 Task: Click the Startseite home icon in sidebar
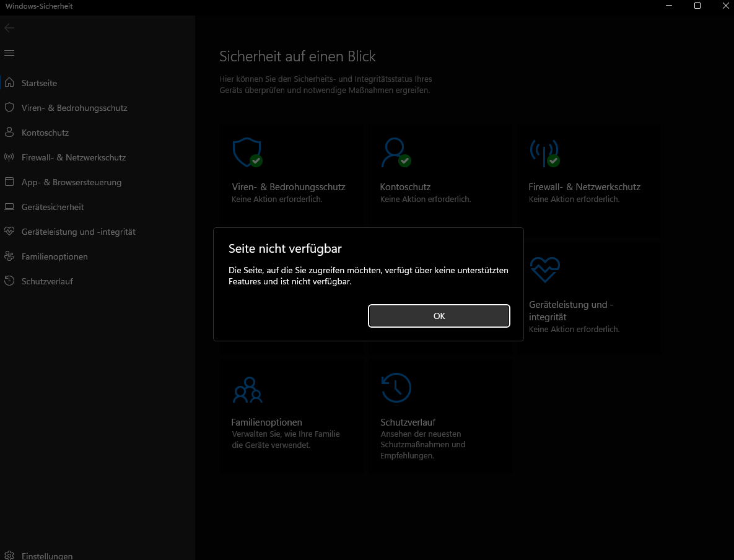9,82
